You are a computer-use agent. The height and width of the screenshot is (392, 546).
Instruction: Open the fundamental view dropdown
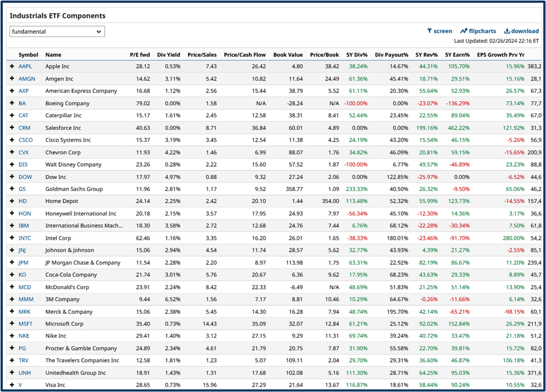coord(57,32)
